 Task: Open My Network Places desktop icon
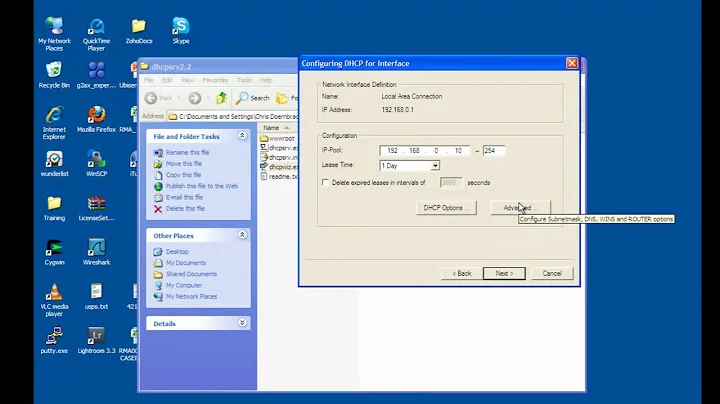click(x=54, y=34)
